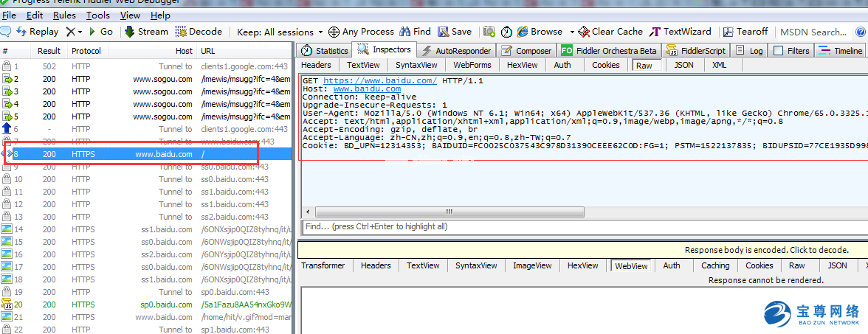Open the AutoResponder tab

coord(456,51)
